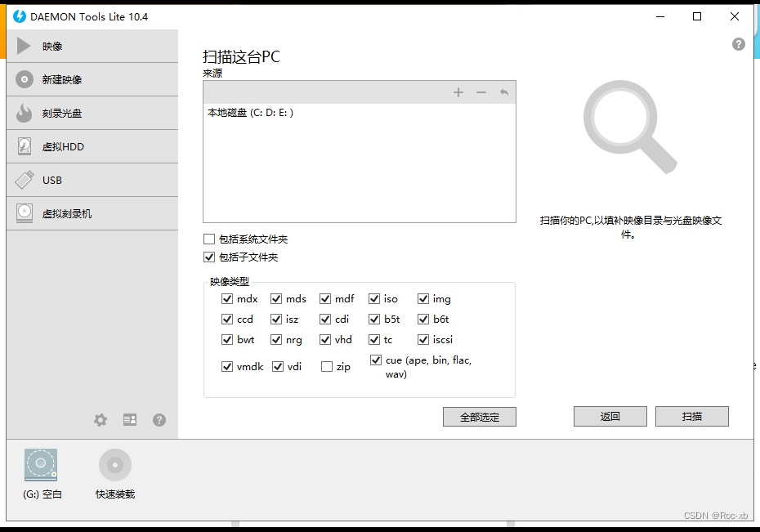760x532 pixels.
Task: Toggle the b6t checkbox
Action: 423,319
